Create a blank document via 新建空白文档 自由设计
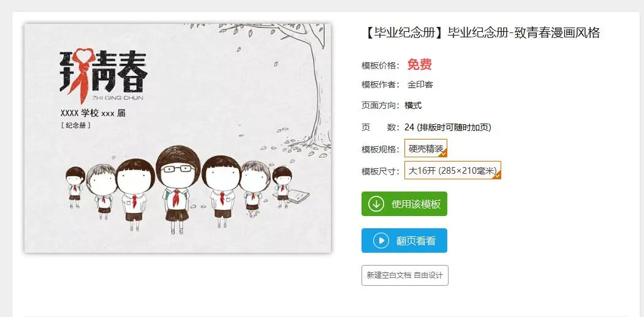 [x=404, y=275]
